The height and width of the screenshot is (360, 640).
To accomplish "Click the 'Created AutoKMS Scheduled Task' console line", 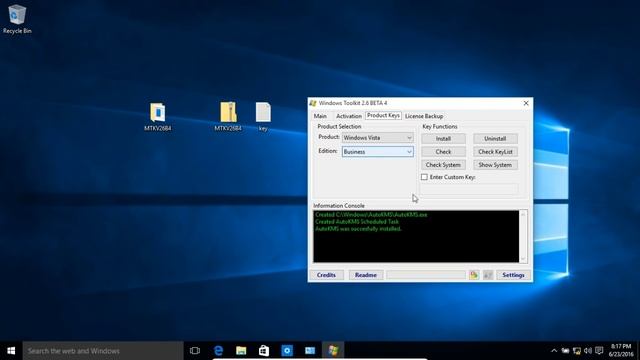I will click(x=357, y=222).
